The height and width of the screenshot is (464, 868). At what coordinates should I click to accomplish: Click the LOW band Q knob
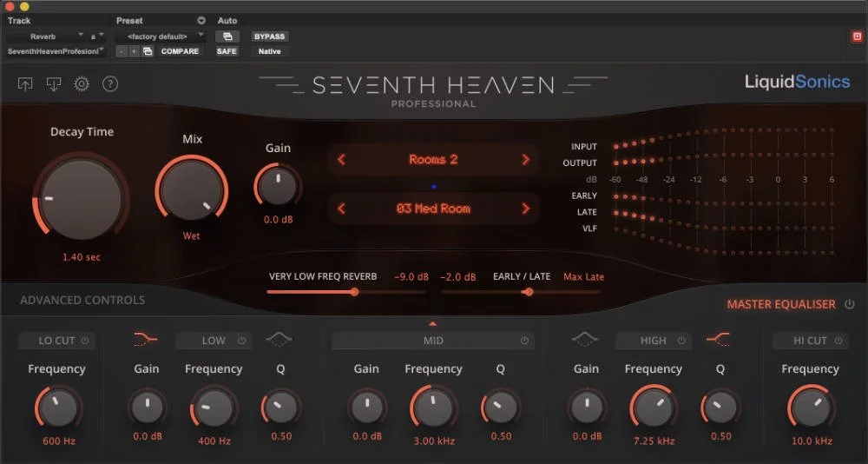pyautogui.click(x=280, y=408)
